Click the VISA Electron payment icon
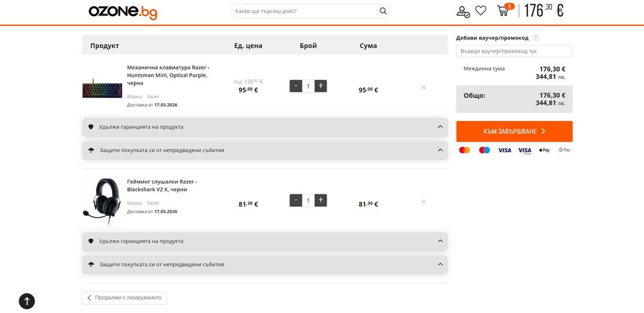The width and height of the screenshot is (644, 313). [524, 151]
